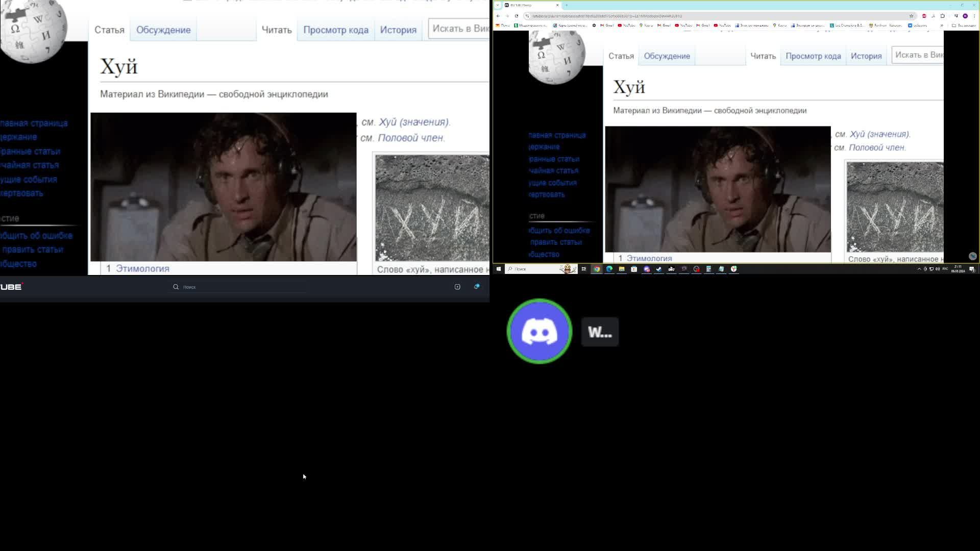Click the W... participant label
This screenshot has height=551, width=980.
pyautogui.click(x=600, y=332)
